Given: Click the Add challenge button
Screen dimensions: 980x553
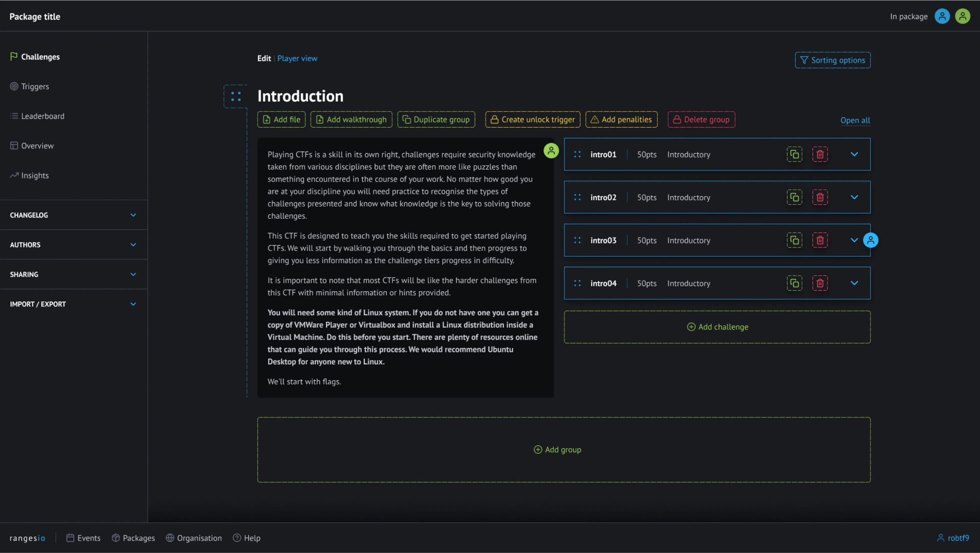Looking at the screenshot, I should point(717,327).
